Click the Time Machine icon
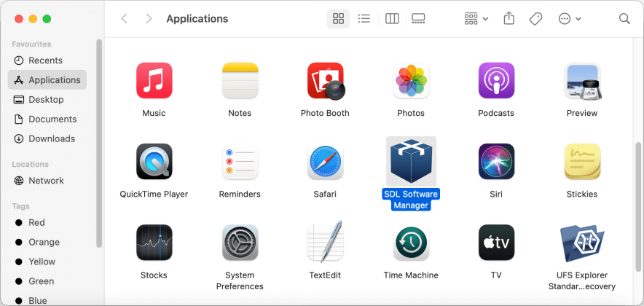The height and width of the screenshot is (306, 644). (411, 243)
